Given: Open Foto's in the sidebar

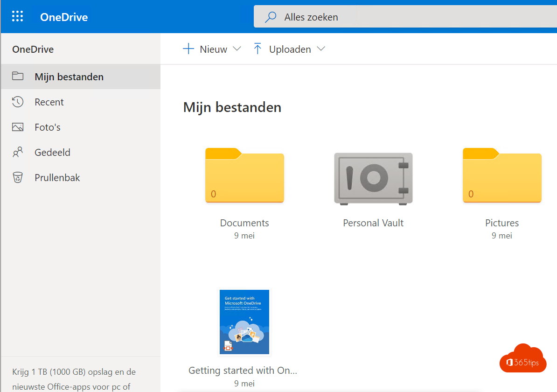Looking at the screenshot, I should [81, 127].
